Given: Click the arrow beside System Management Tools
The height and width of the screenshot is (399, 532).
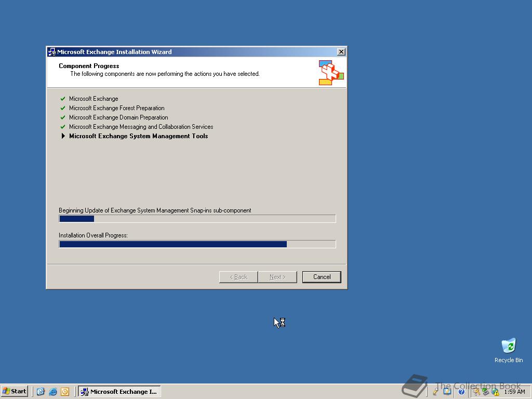Looking at the screenshot, I should tap(63, 136).
